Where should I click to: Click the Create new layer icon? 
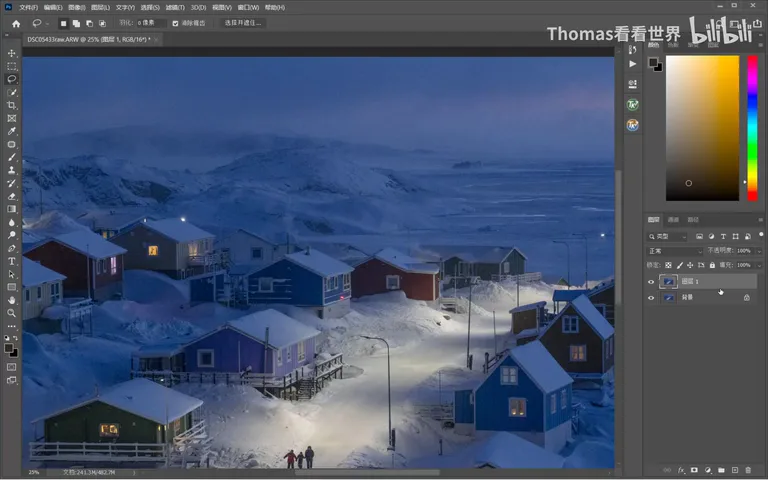(735, 470)
